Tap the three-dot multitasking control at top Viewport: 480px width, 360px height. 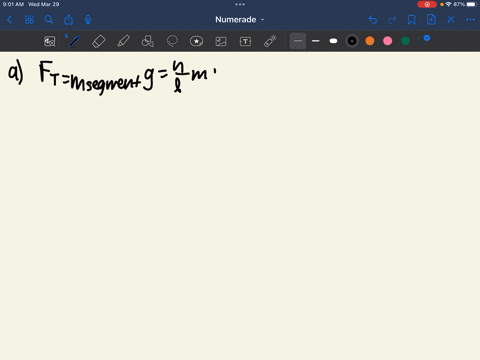tap(240, 4)
